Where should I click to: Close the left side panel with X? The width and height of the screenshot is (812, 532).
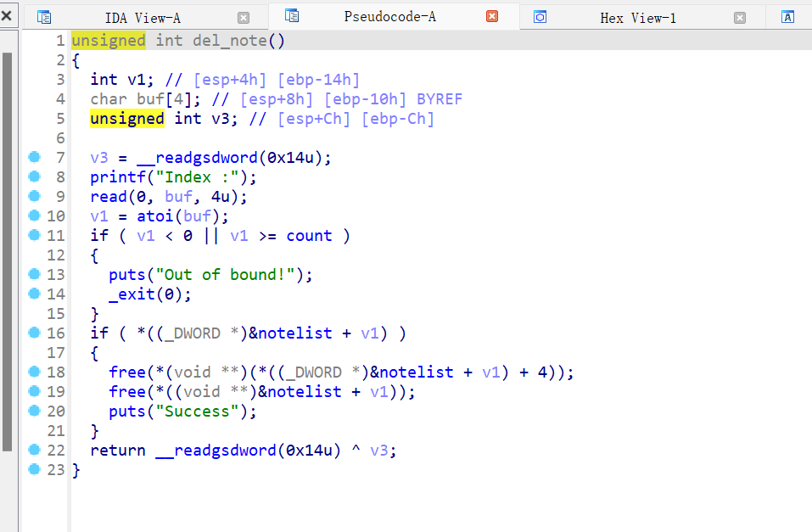coord(7,15)
